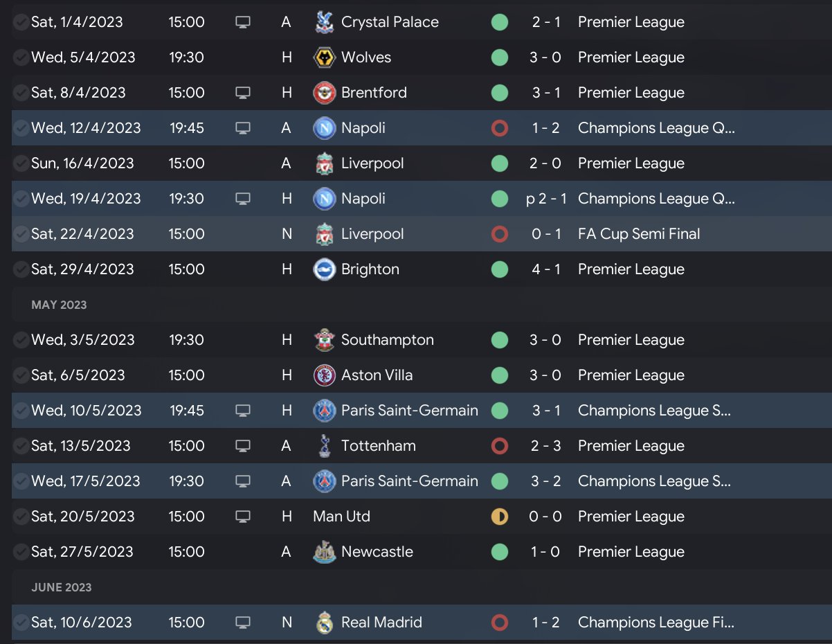Toggle the checkmark beside Sat, 10/6/2023
832x644 pixels.
coord(21,623)
